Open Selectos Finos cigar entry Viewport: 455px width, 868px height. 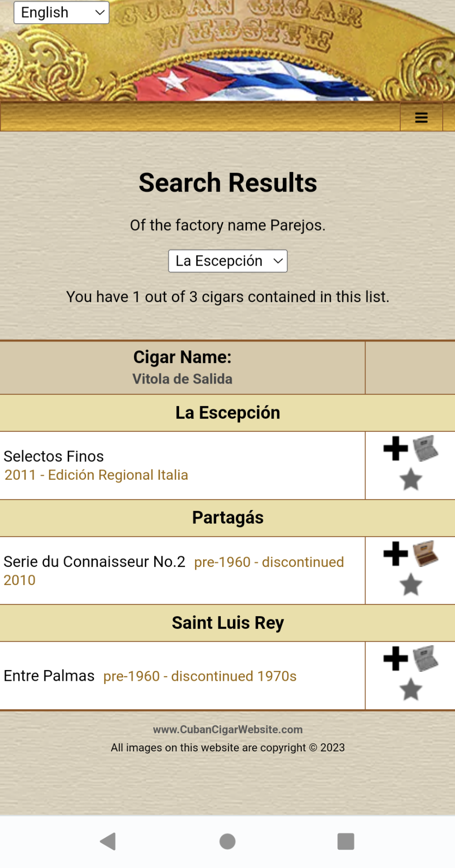(54, 456)
